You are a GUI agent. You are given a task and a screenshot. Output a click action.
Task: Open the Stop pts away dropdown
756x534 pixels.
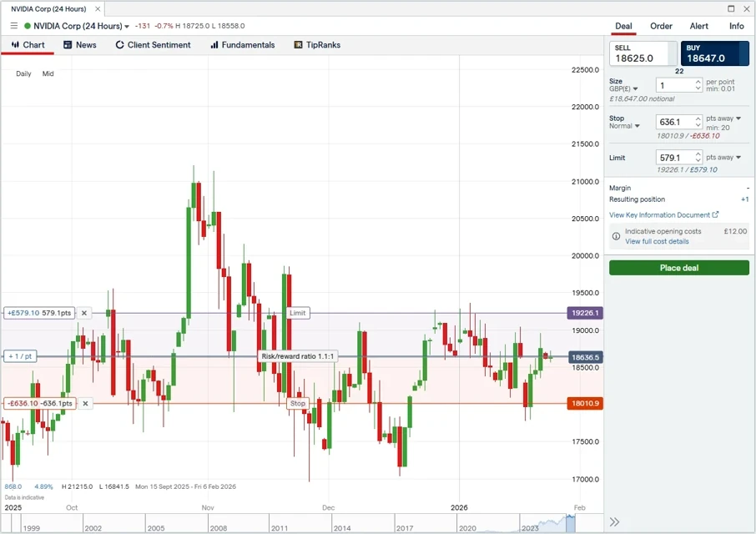[723, 118]
